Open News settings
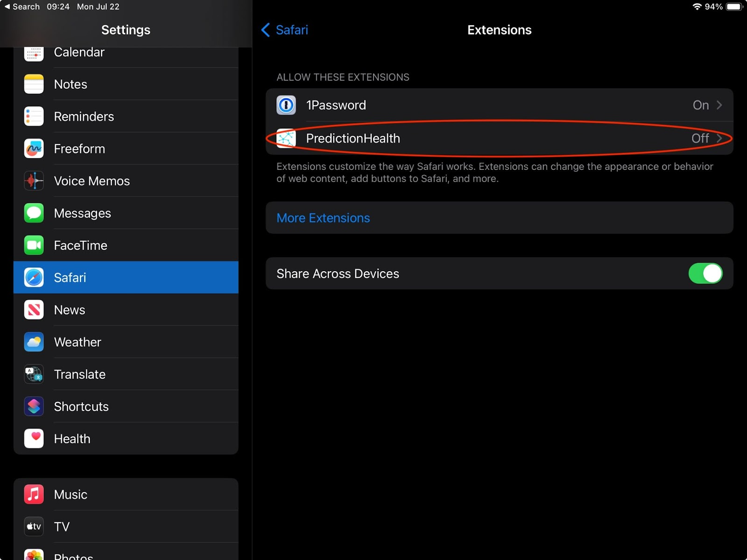 tap(126, 309)
